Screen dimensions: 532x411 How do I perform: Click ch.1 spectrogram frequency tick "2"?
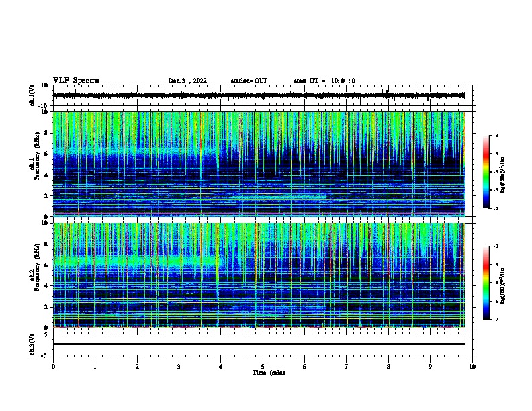47,196
